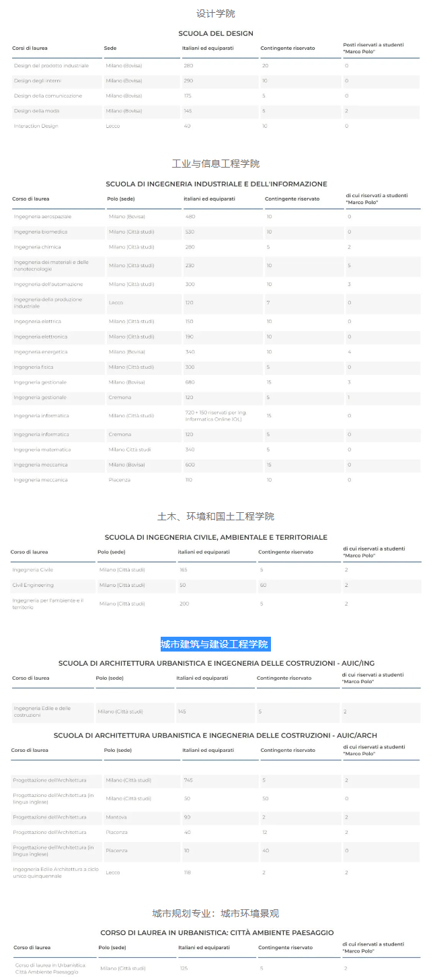Click the 土木、环境和国土工程学院 heading
This screenshot has width=435, height=980.
coord(216,516)
